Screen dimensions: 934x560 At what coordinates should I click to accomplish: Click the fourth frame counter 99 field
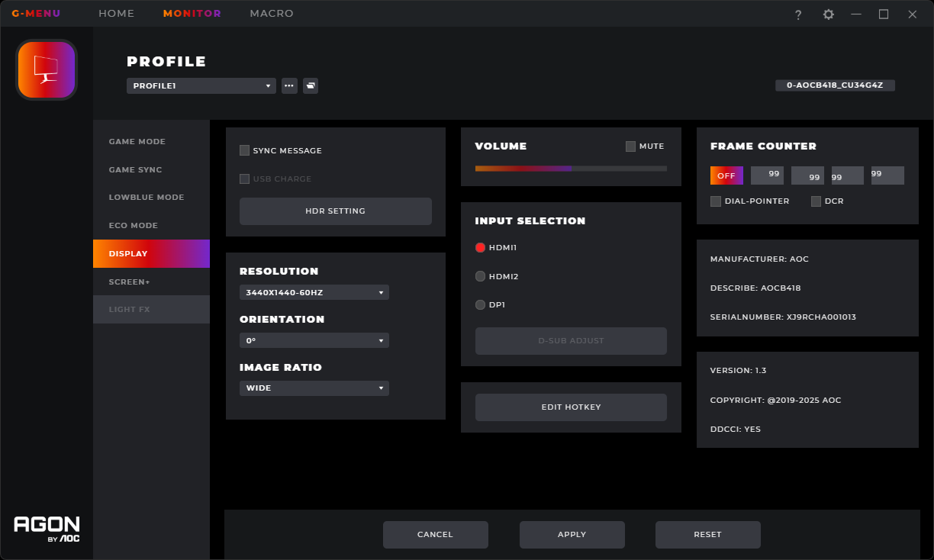click(x=887, y=175)
